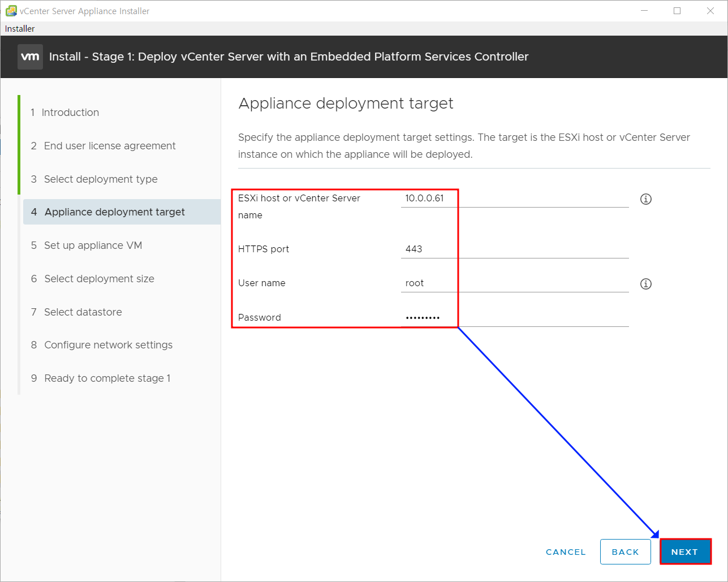Click the 'Appliance deployment target' page heading
The image size is (728, 582).
pos(346,103)
